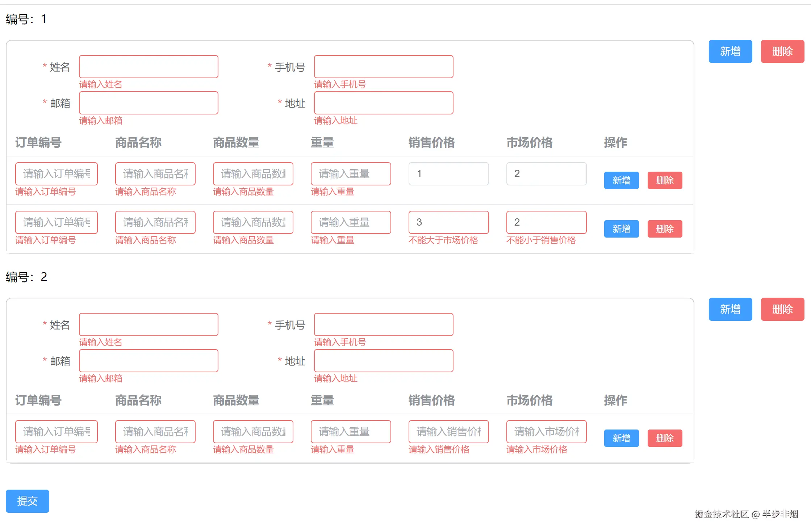Click 请输入销售价格 input in form 2
This screenshot has height=532, width=811.
448,432
